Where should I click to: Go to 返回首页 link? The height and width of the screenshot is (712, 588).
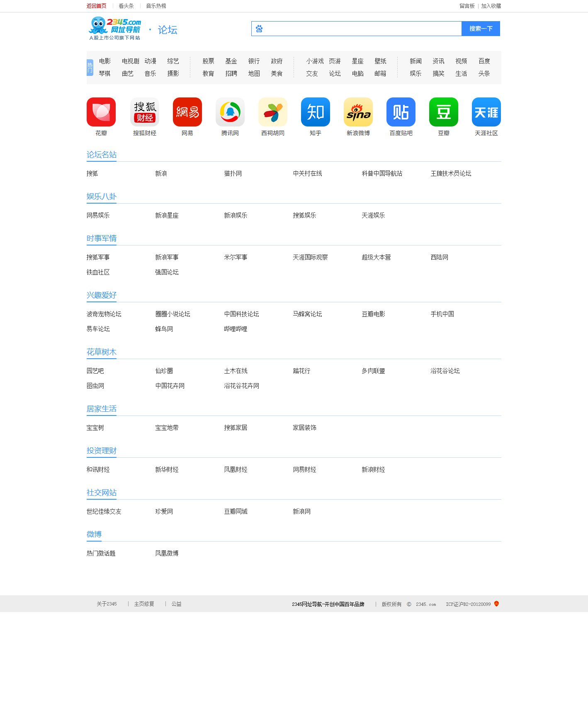click(x=97, y=6)
